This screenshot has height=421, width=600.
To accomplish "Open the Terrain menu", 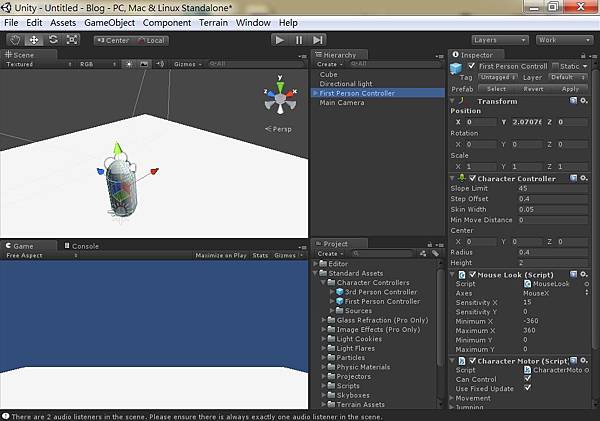I will coord(213,23).
